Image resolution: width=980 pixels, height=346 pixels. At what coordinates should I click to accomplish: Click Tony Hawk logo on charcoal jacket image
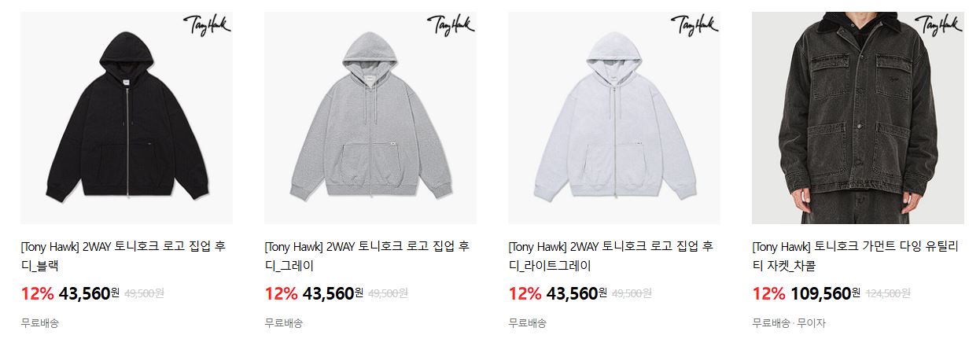click(938, 26)
